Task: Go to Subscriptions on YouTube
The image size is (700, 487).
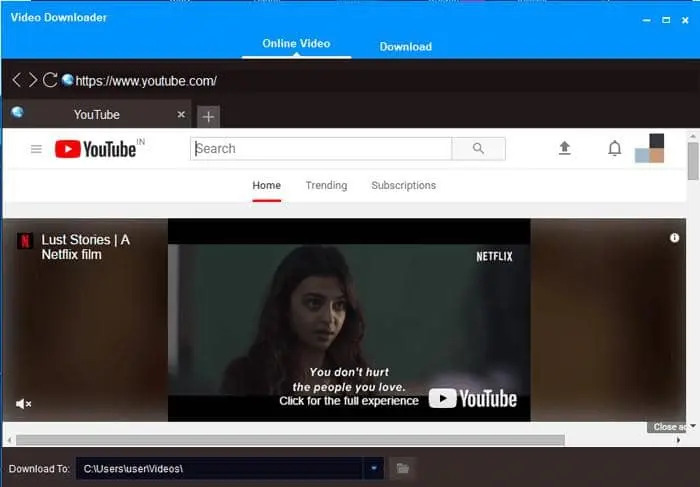Action: click(x=403, y=185)
